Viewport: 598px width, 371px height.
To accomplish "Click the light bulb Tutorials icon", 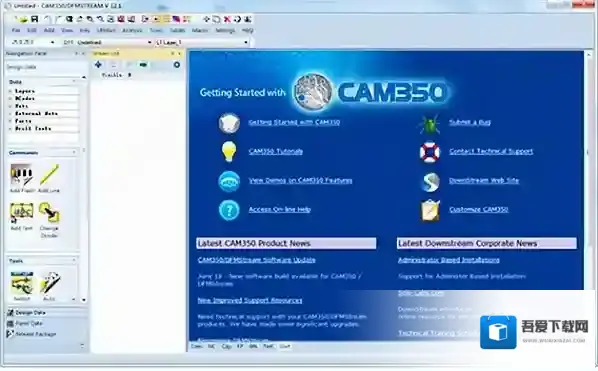I will pos(229,151).
